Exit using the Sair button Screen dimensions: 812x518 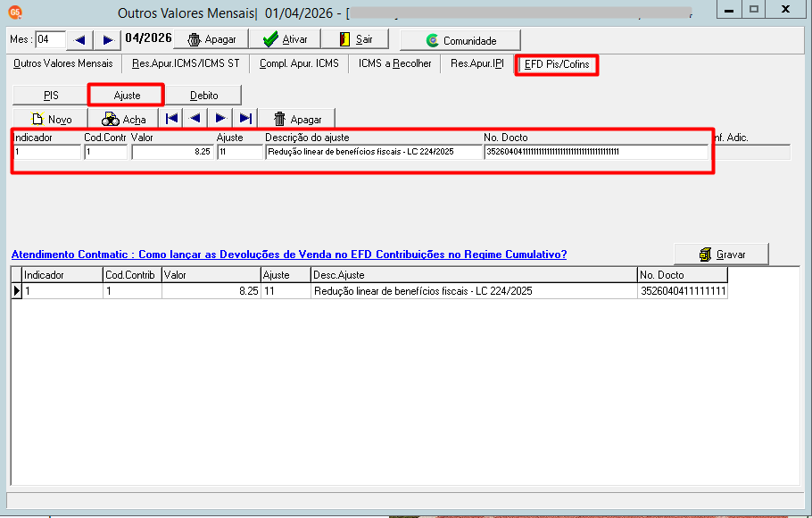coord(355,39)
